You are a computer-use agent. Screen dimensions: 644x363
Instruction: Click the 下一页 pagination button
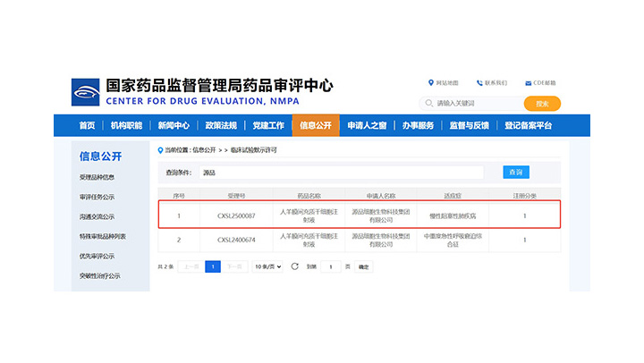234,266
